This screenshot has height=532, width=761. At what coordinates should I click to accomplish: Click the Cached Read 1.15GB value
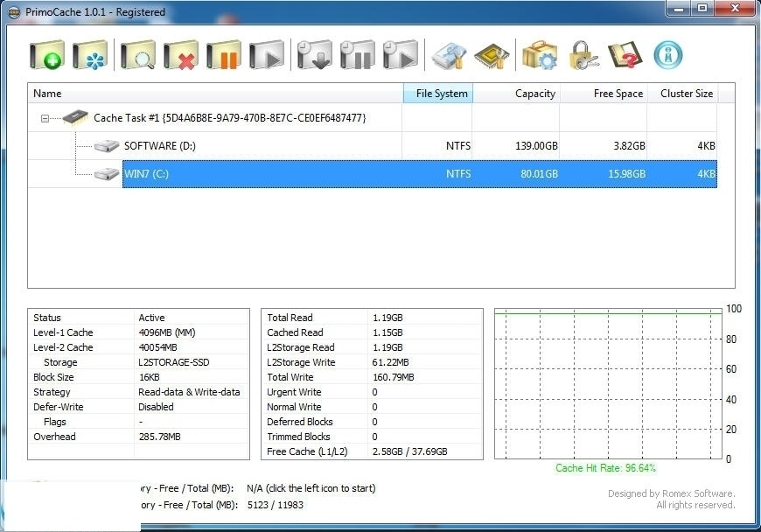(387, 332)
